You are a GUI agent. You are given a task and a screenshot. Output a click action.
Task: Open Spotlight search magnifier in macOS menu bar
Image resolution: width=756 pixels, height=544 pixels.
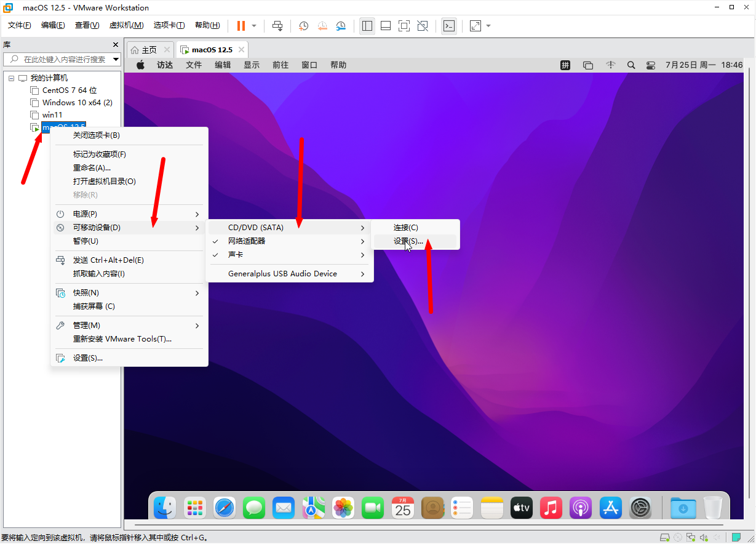[631, 65]
